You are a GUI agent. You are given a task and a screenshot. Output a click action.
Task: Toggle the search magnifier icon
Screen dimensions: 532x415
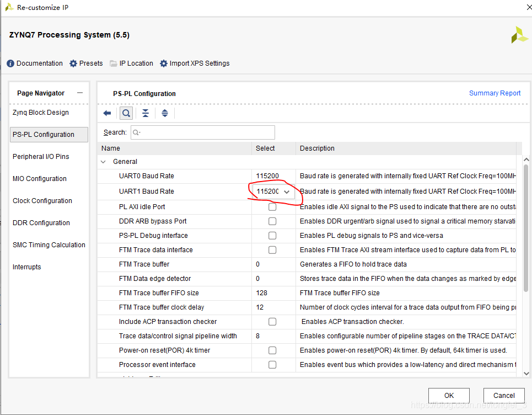126,113
